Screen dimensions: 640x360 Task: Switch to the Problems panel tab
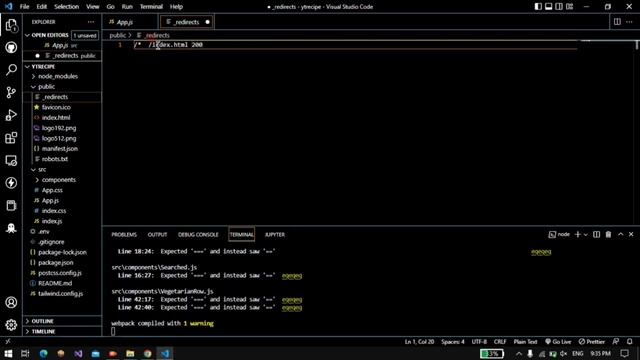(x=124, y=235)
